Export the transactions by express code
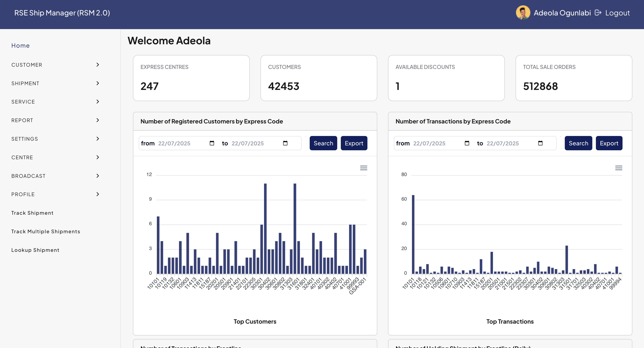The image size is (644, 348). coord(609,143)
